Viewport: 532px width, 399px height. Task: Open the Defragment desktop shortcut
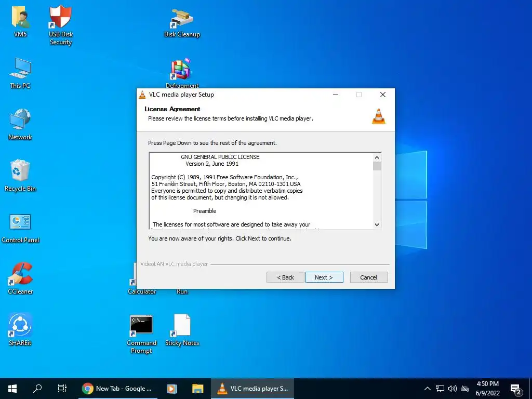pyautogui.click(x=182, y=73)
